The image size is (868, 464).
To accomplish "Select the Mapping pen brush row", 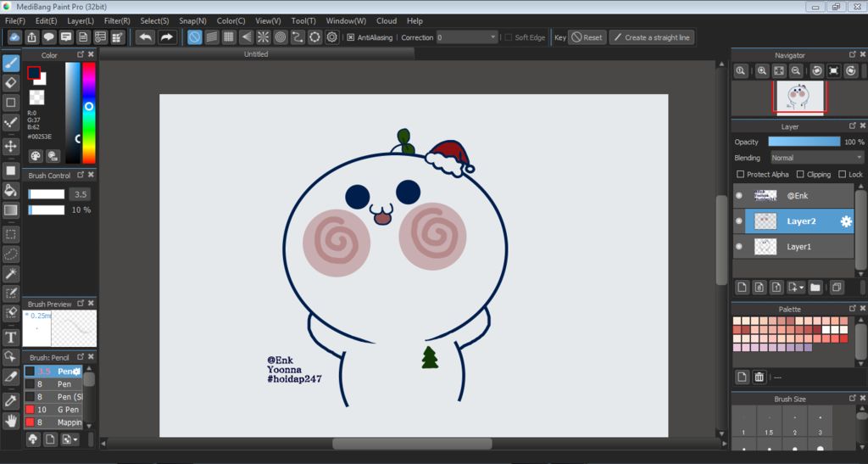I will pos(53,422).
